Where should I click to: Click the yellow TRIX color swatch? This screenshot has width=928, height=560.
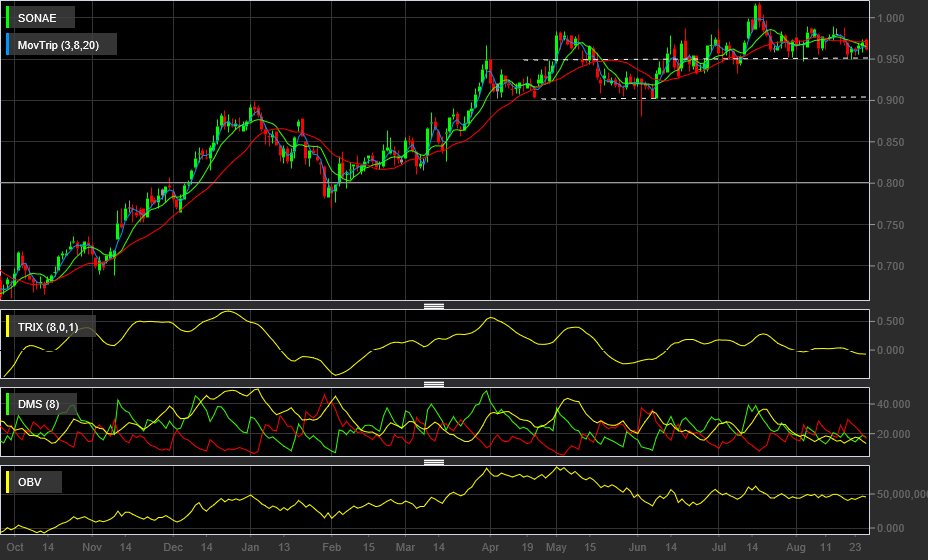pos(8,326)
